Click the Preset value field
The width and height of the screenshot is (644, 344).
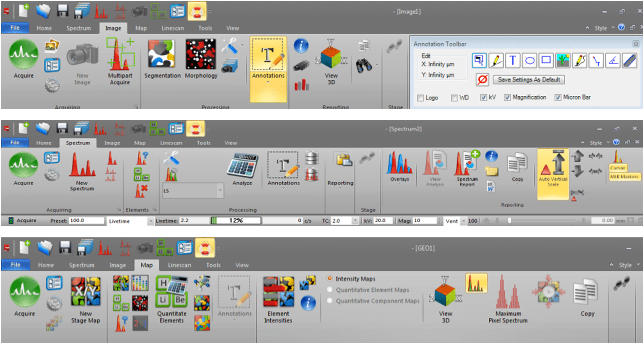coord(86,221)
